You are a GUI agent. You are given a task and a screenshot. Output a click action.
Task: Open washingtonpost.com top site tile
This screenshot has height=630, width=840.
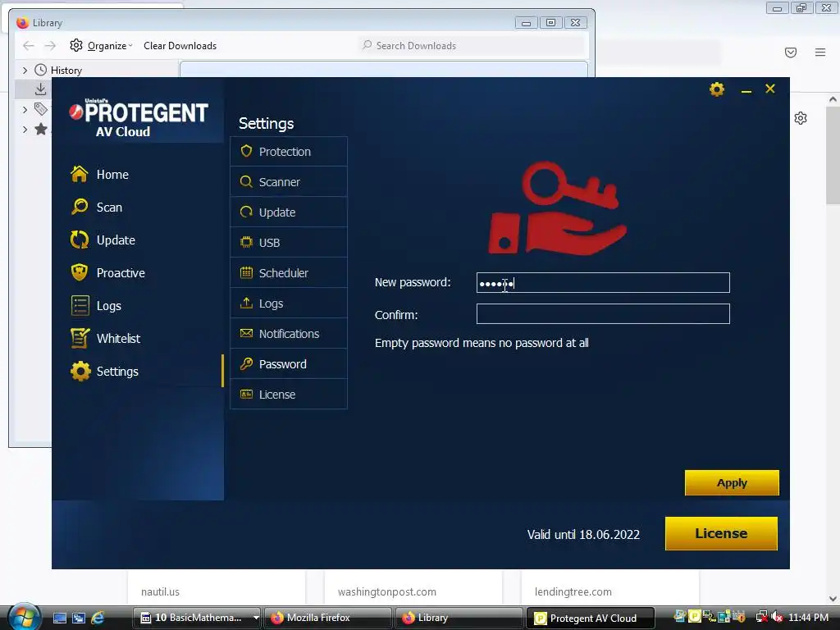413,587
